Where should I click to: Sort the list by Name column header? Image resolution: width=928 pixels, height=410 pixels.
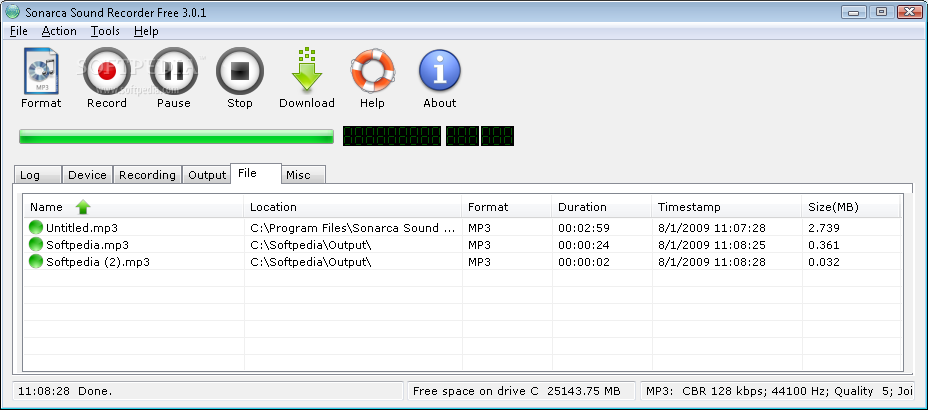click(x=134, y=207)
